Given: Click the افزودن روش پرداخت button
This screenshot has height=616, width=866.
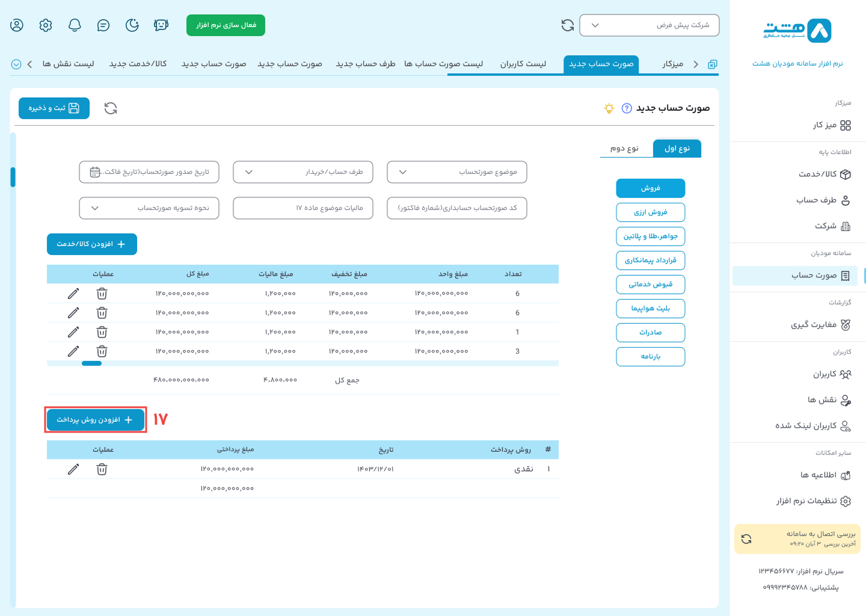Looking at the screenshot, I should (95, 420).
